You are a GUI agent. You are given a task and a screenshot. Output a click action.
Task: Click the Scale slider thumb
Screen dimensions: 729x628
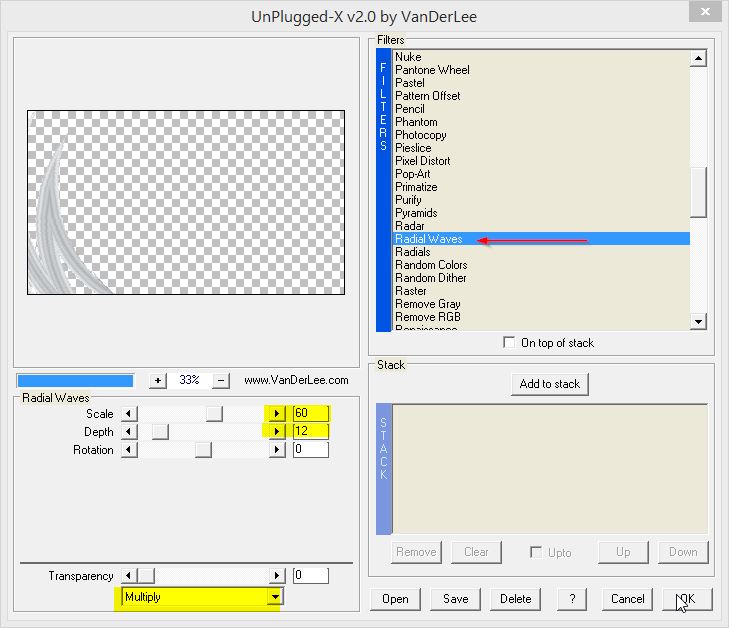pyautogui.click(x=214, y=413)
